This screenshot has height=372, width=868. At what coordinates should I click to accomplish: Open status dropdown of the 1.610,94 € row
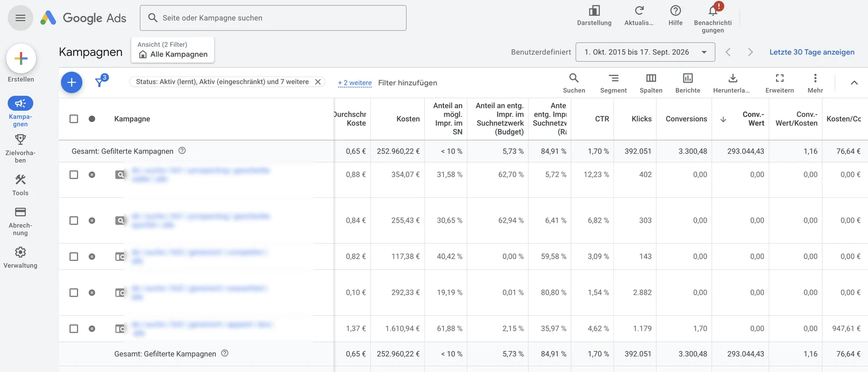[91, 329]
